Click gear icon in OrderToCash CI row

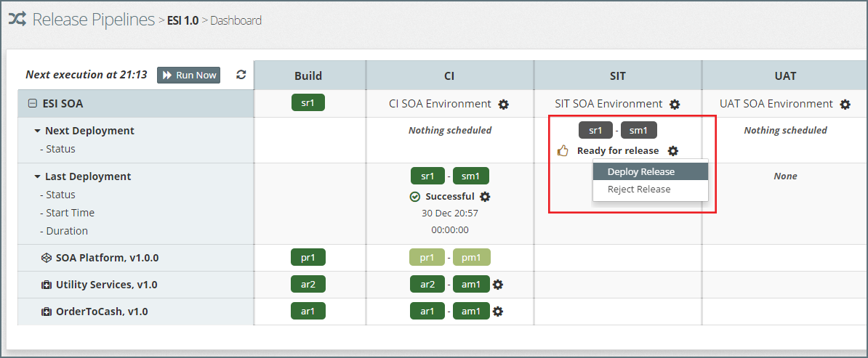(x=498, y=312)
